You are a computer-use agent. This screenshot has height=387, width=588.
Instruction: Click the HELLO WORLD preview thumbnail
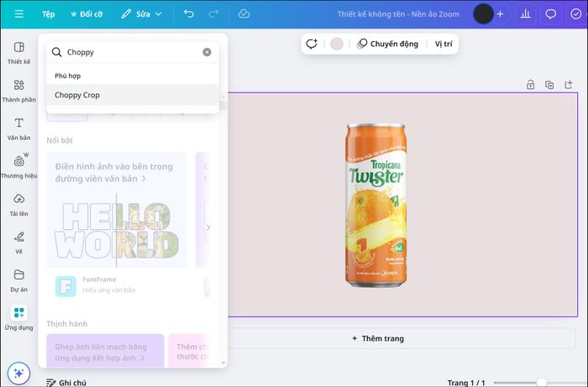point(117,231)
